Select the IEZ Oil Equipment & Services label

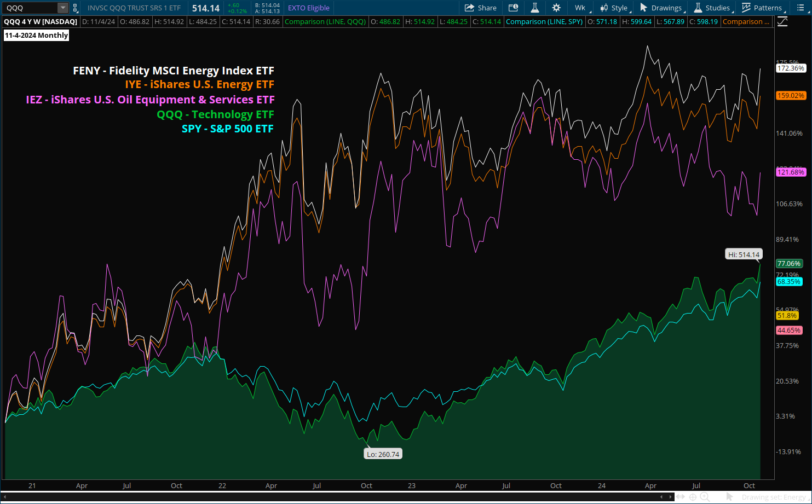coord(150,100)
